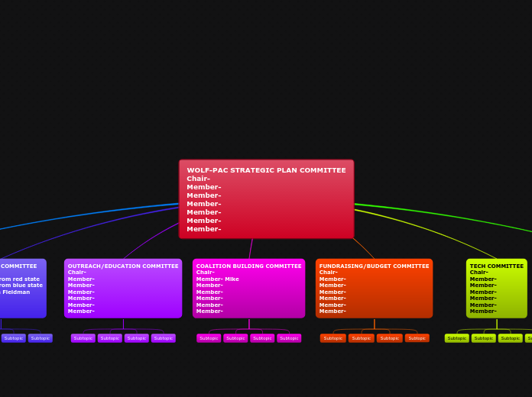Select the WOLF-PAC Strategic Plan Committee node
The width and height of the screenshot is (532, 397).
266,199
